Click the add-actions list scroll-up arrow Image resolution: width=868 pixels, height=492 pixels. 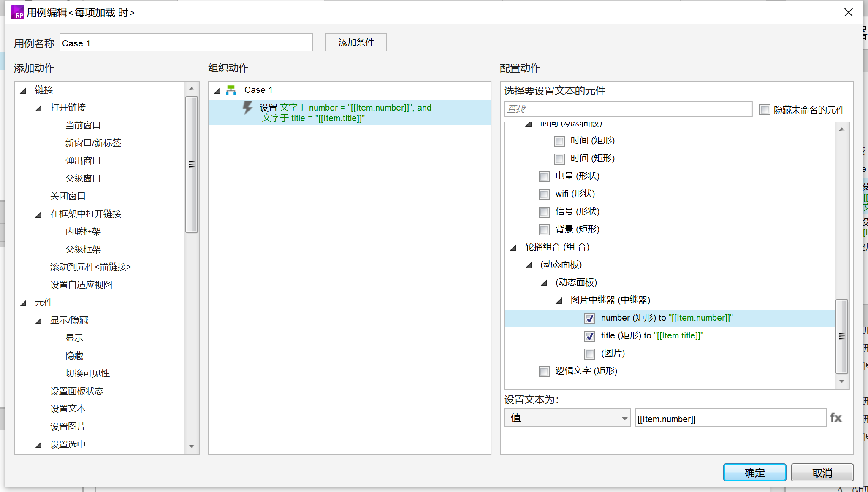tap(191, 89)
